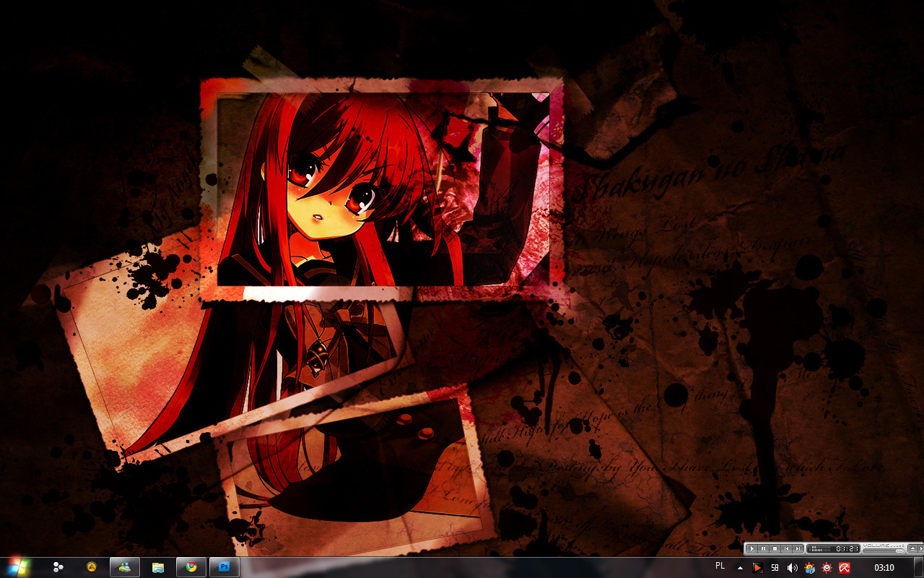Stop playback in the mini player
Screen dimensions: 924x578
point(775,549)
